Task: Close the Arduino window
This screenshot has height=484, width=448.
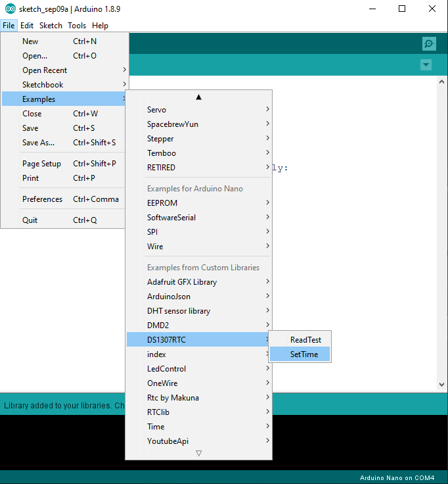Action: (432, 9)
